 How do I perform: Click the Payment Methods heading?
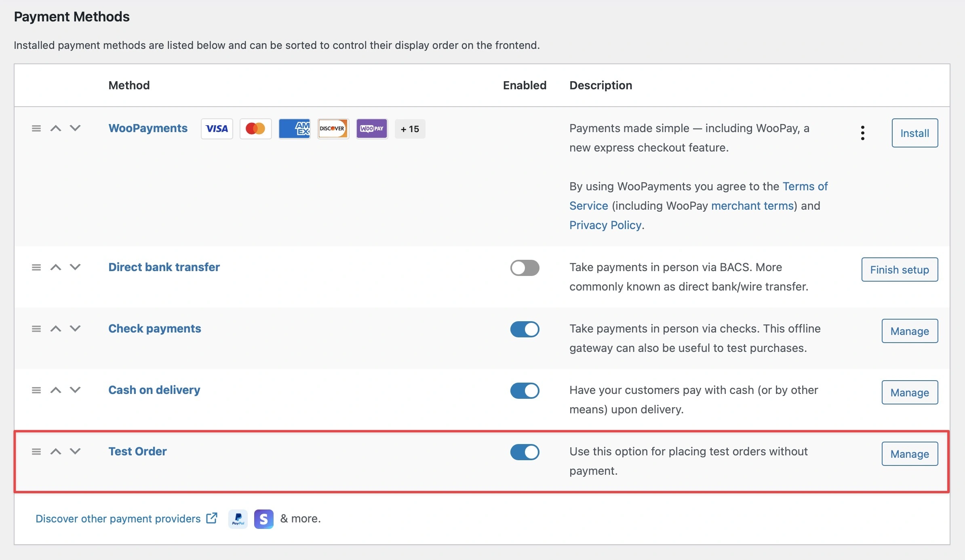tap(72, 17)
